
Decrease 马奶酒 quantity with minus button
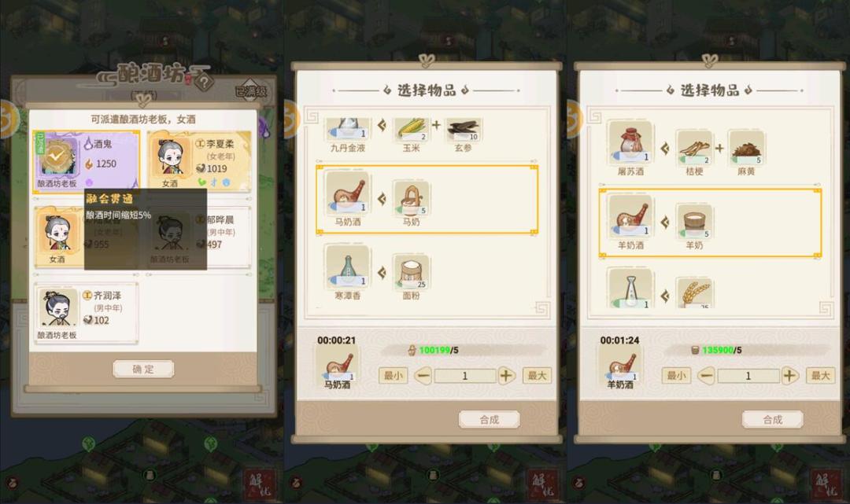point(423,375)
